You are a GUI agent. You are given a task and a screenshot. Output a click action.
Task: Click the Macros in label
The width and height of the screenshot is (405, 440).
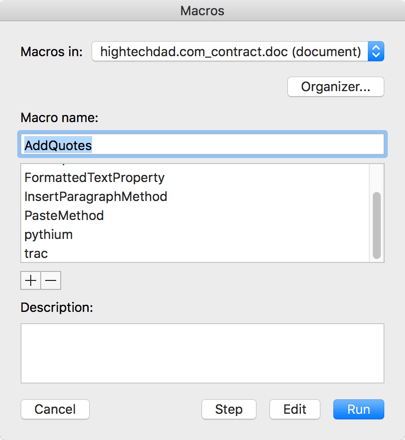tap(52, 52)
